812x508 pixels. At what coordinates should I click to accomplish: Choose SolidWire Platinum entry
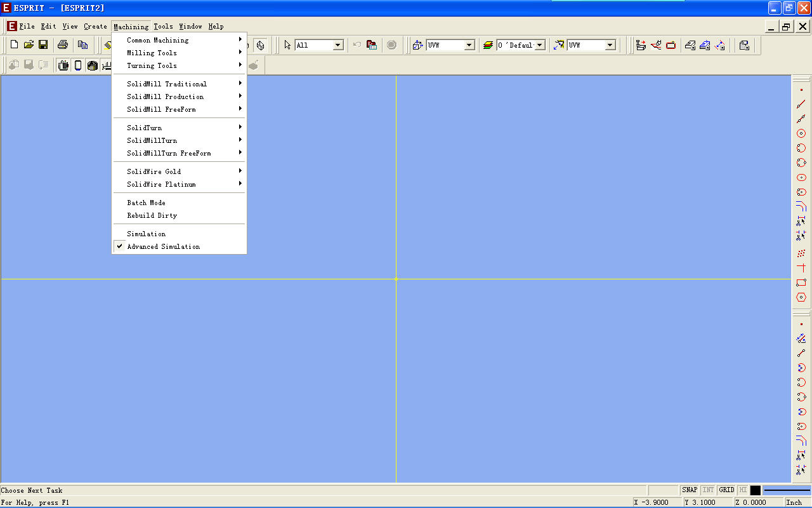click(179, 184)
